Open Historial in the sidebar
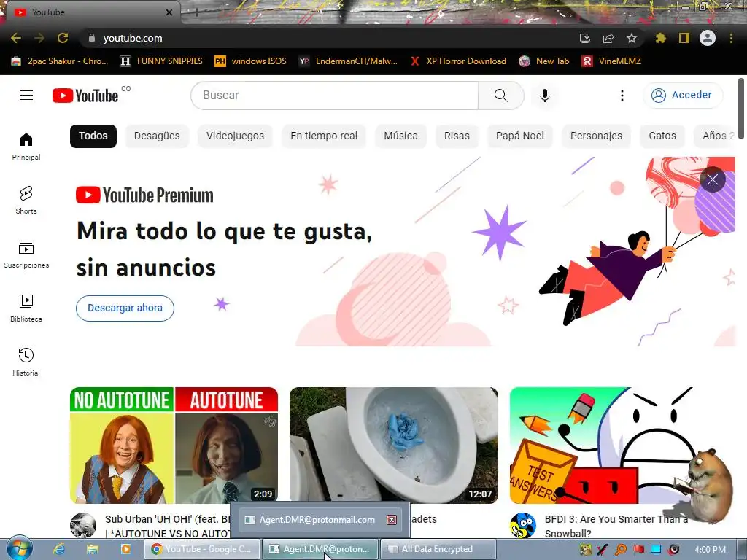Image resolution: width=747 pixels, height=560 pixels. click(26, 362)
